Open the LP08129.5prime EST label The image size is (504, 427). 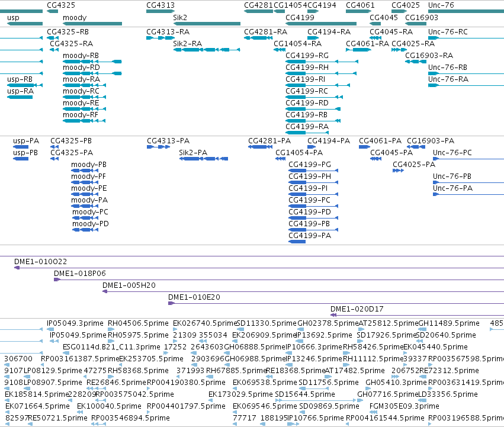tap(53, 371)
